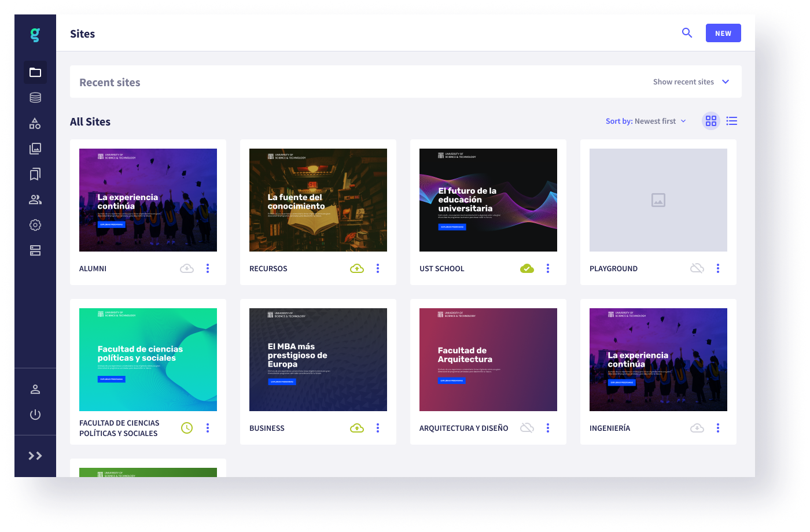Click the ARQUITECTURA Y DISEÑO site name

464,428
